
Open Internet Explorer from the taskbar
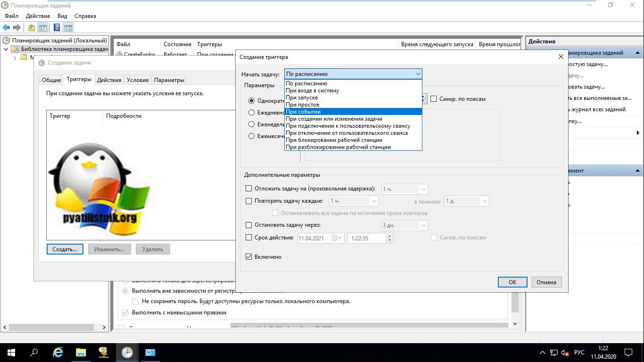tap(58, 352)
